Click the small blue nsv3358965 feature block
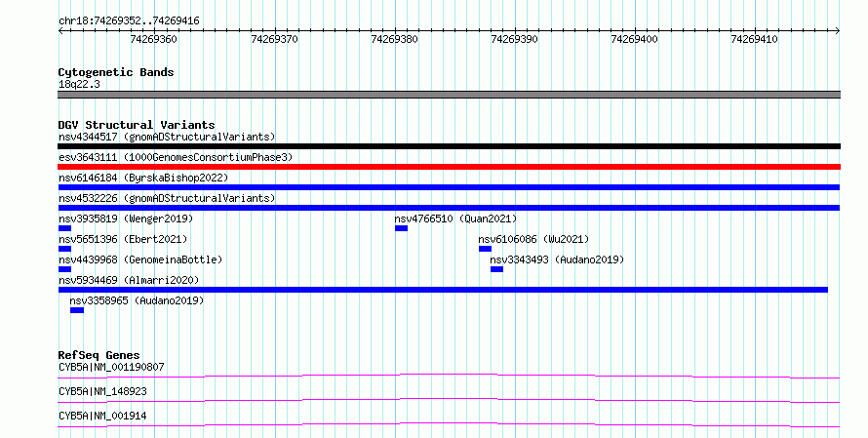The width and height of the screenshot is (868, 438). coord(77,310)
